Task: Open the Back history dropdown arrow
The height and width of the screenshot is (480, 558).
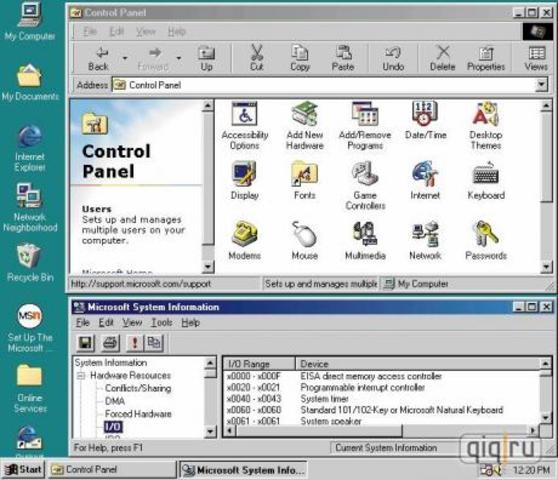Action: (x=125, y=58)
